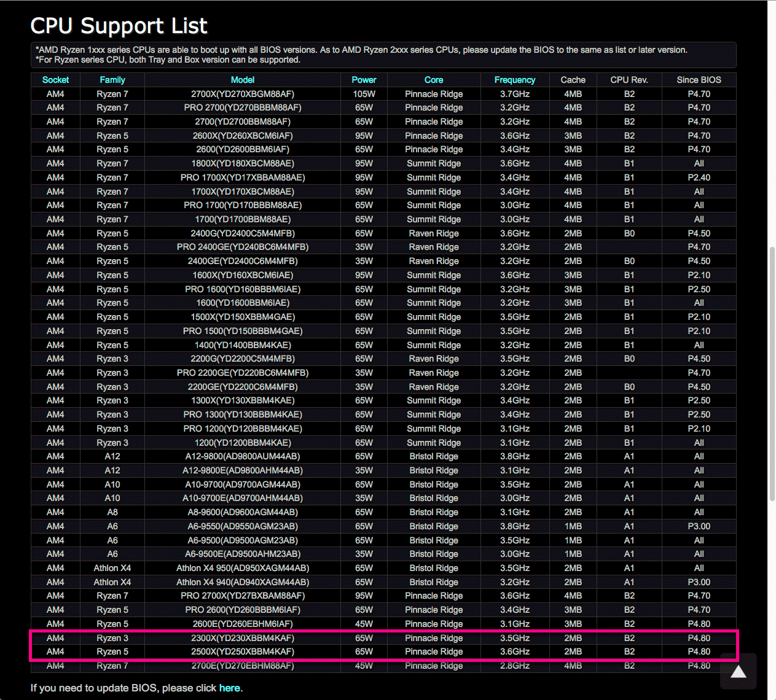Select model cell 2400G(YD2400C5M4MFB)
Screen dimensions: 776x700
click(x=243, y=233)
